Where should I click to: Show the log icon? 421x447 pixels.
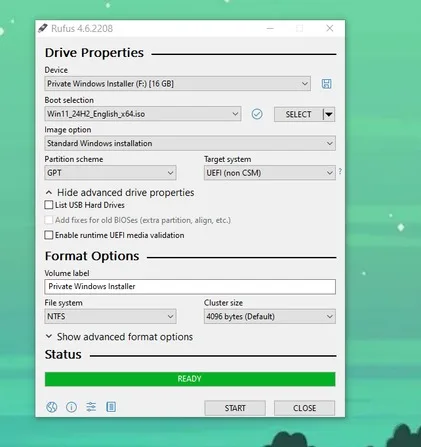[x=111, y=407]
